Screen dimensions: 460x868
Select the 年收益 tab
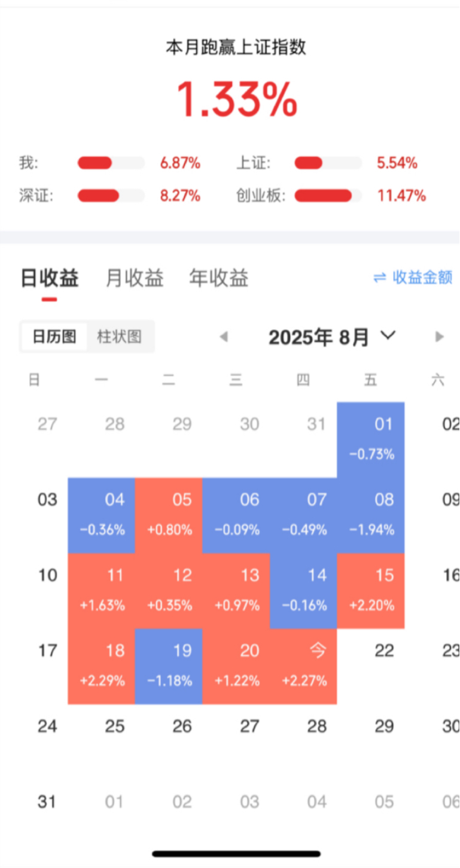tap(219, 278)
